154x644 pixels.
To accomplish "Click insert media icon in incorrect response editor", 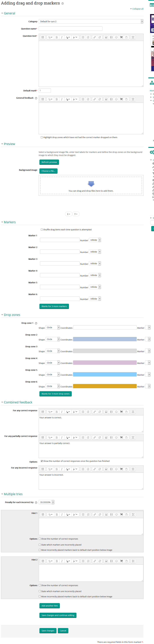I will [111, 469].
